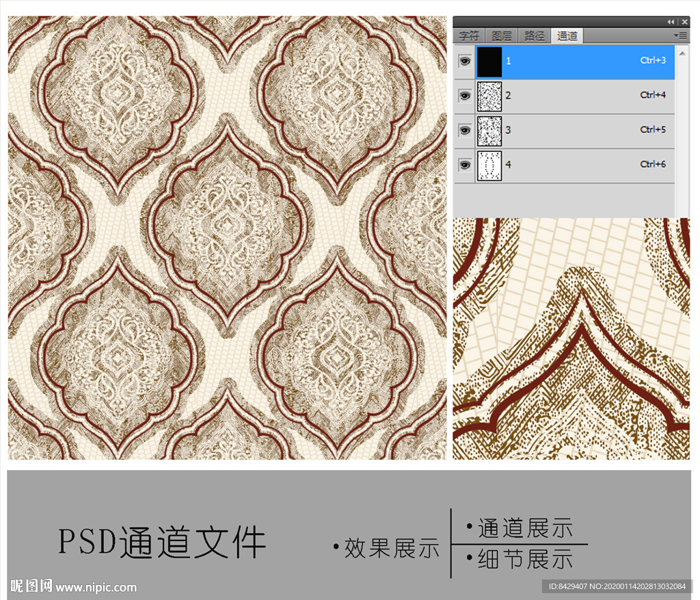Click the 效果展示 label
Screen dimensions: 700x600
pos(391,548)
